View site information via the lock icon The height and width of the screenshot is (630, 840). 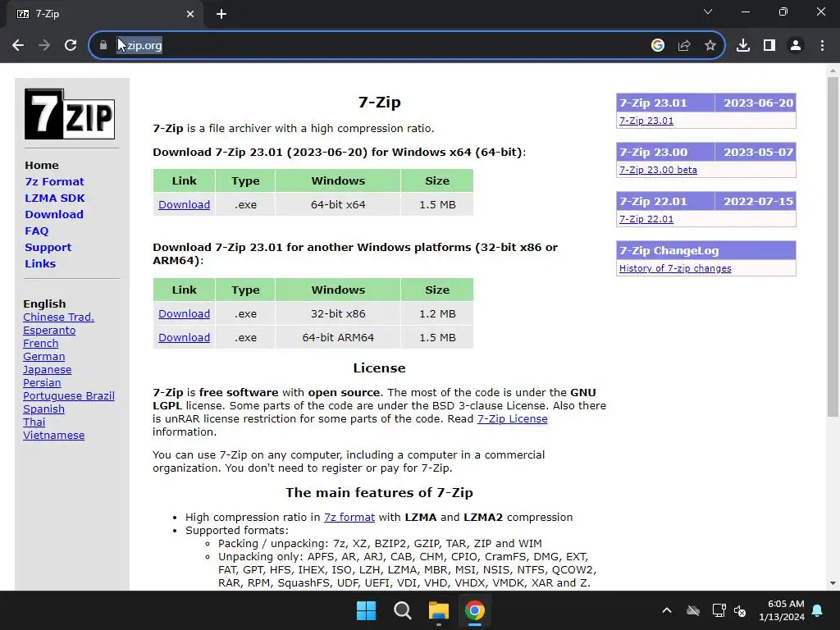[x=103, y=46]
